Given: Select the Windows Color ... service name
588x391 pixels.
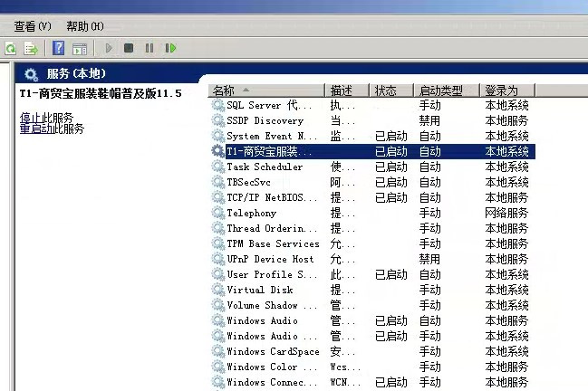Looking at the screenshot, I should pos(272,367).
